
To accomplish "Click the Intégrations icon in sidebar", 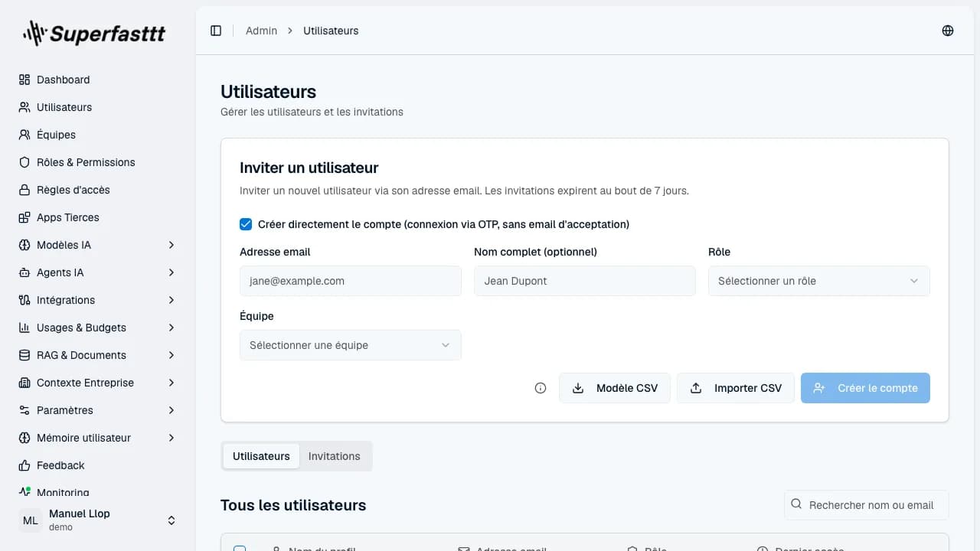I will [24, 300].
